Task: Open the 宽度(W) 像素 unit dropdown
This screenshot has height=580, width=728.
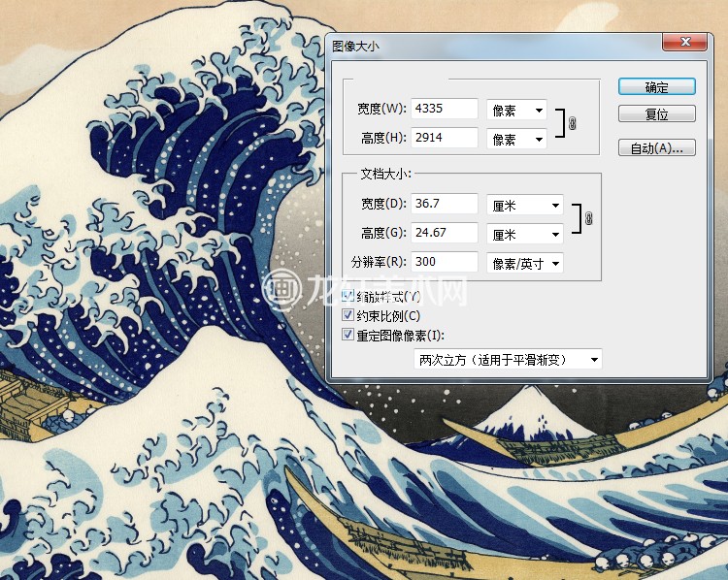Action: tap(516, 111)
